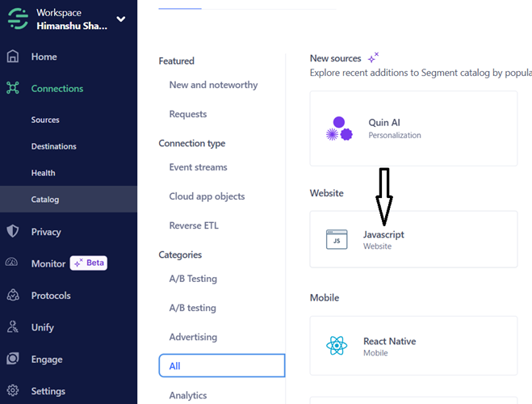Select the A/B Testing category

point(193,279)
